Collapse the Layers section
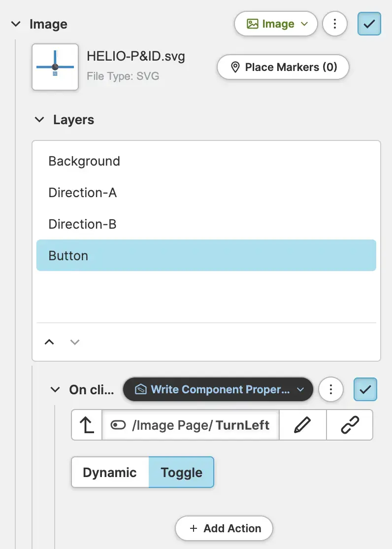This screenshot has width=392, height=549. [x=39, y=120]
